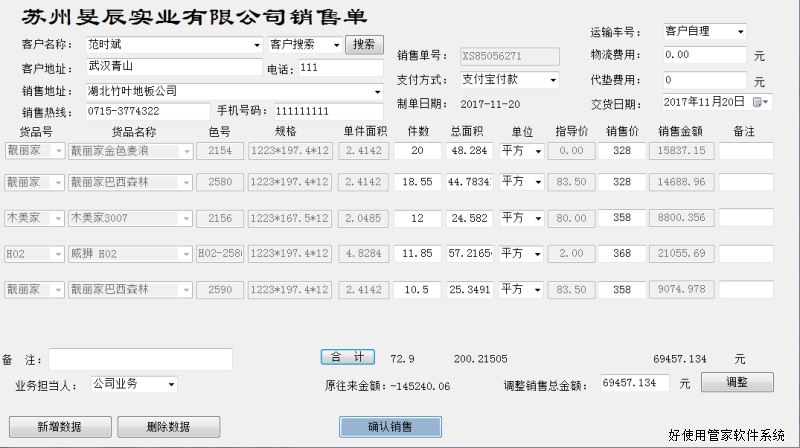Image resolution: width=800 pixels, height=448 pixels.
Task: Click the 代垫费用 input field
Action: click(703, 80)
